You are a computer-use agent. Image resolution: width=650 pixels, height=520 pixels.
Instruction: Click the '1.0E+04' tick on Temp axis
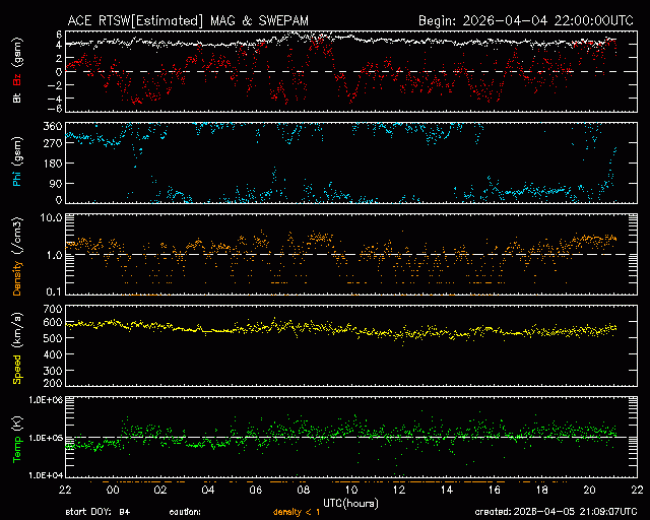pyautogui.click(x=46, y=475)
